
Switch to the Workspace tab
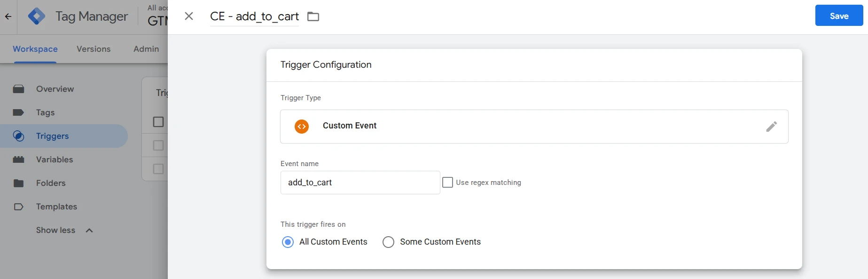tap(35, 49)
